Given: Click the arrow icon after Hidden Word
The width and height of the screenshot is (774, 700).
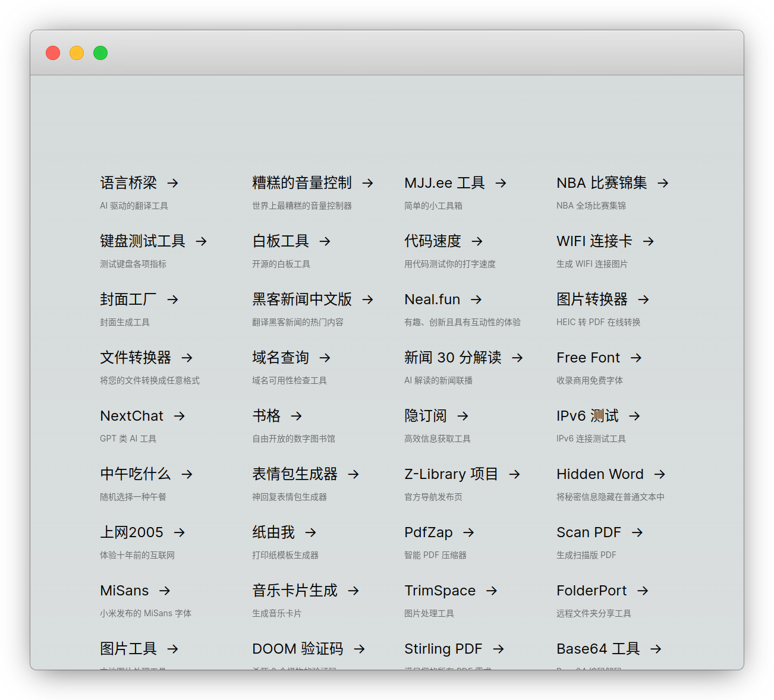Looking at the screenshot, I should 659,474.
